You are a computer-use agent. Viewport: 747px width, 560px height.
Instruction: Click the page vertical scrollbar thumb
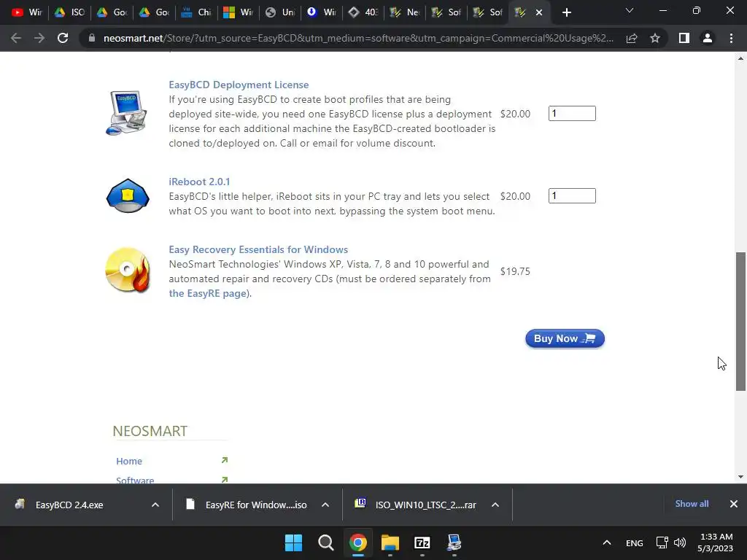(x=740, y=322)
